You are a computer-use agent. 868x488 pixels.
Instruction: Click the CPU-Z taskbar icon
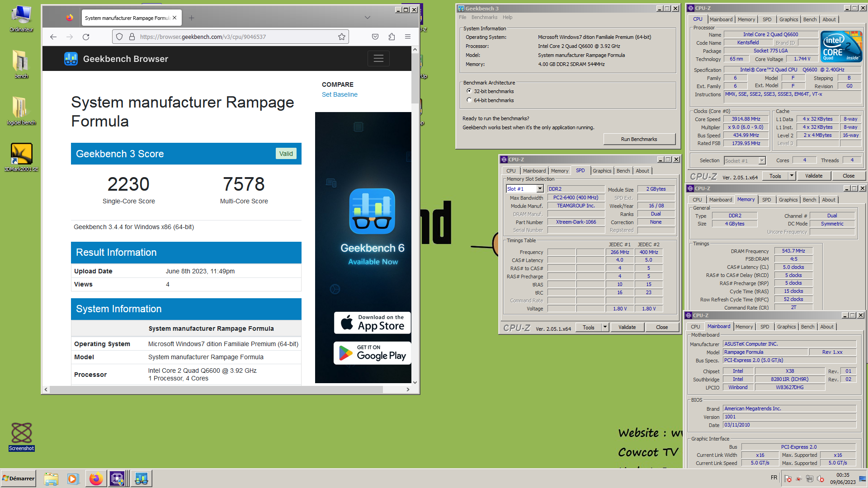point(118,479)
